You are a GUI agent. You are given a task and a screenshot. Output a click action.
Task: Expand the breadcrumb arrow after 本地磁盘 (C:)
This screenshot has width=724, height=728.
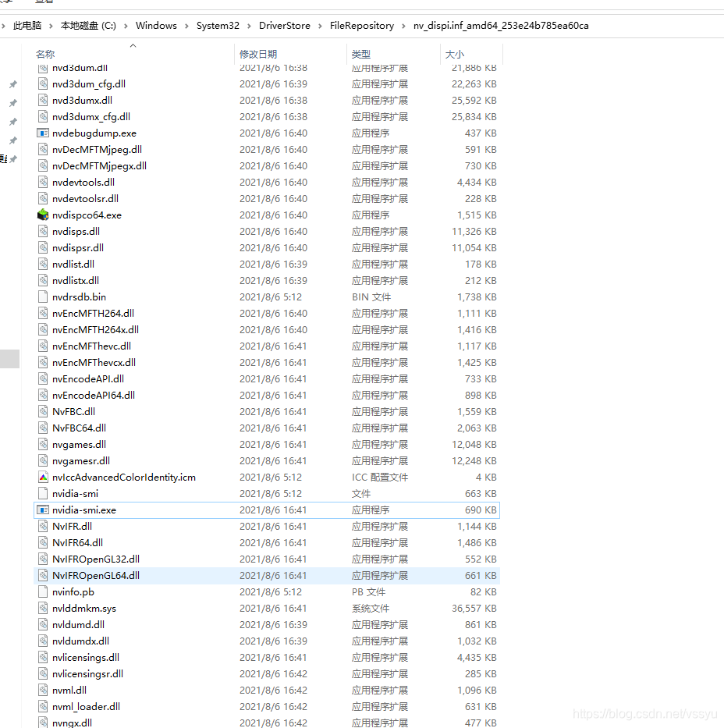pyautogui.click(x=126, y=26)
